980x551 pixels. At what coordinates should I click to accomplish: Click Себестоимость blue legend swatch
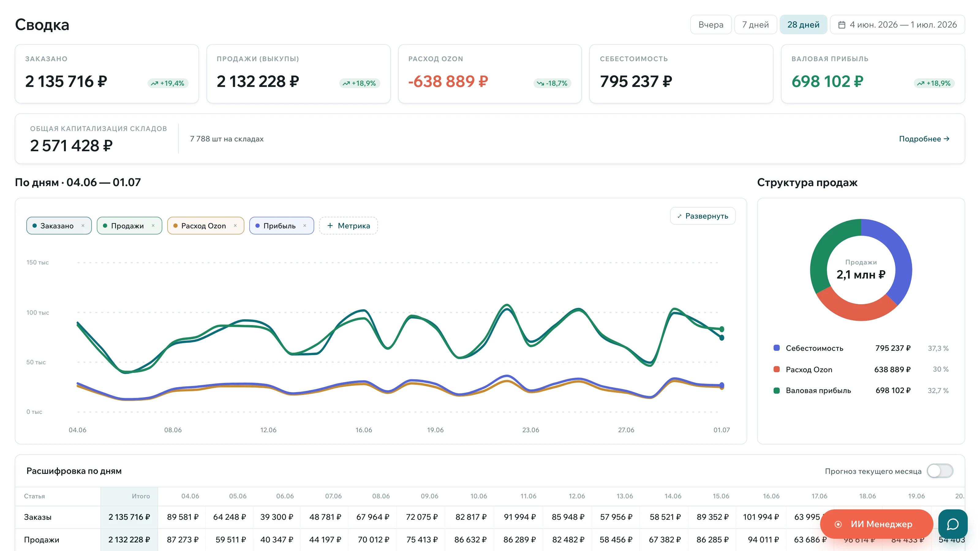[776, 348]
